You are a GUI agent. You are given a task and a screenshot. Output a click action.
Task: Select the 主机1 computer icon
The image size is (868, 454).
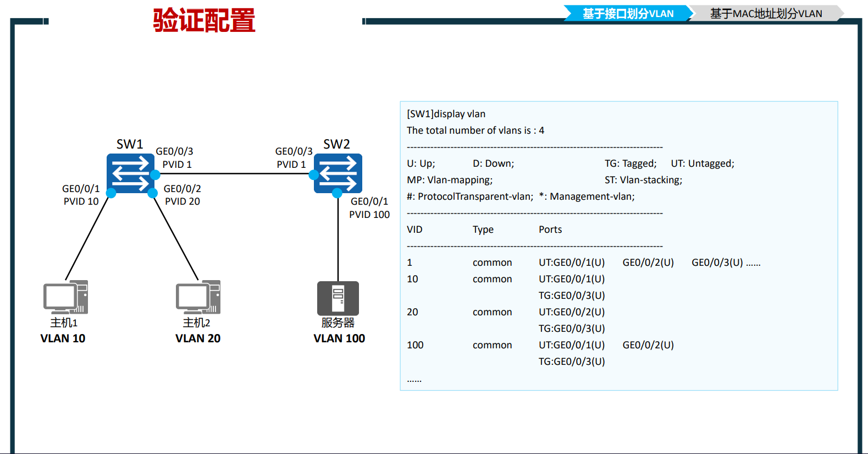[x=65, y=297]
